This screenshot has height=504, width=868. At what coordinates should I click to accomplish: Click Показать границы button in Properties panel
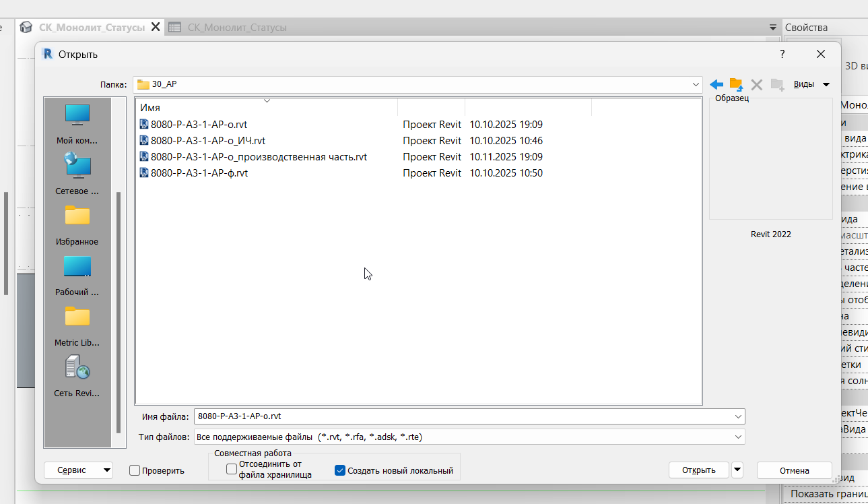[x=828, y=494]
